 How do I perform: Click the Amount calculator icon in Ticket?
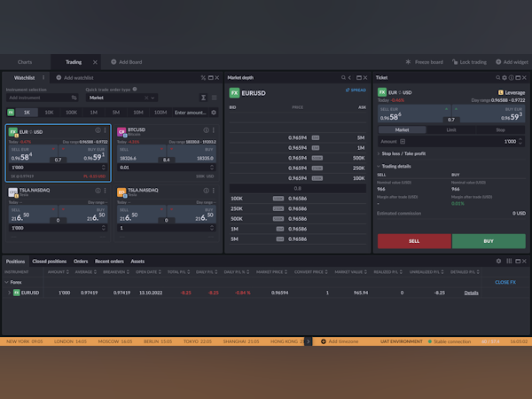[x=403, y=142]
